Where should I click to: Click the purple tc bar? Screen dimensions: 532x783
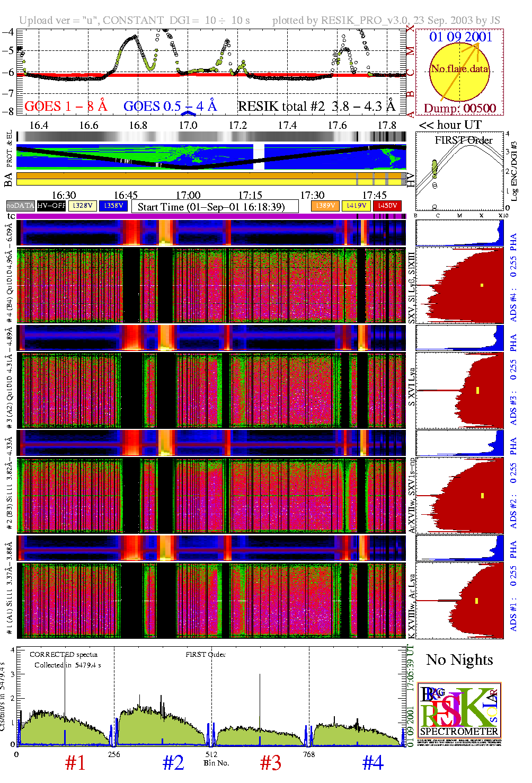[x=211, y=216]
